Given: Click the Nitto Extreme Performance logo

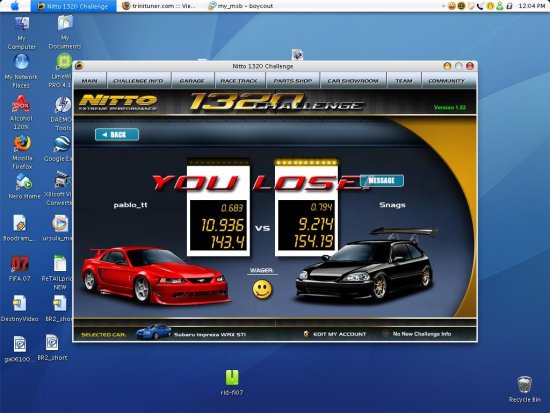Looking at the screenshot, I should point(118,102).
